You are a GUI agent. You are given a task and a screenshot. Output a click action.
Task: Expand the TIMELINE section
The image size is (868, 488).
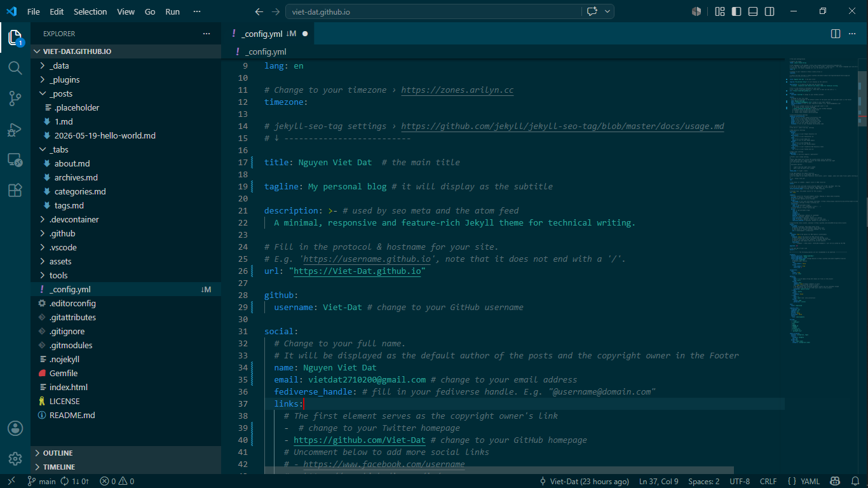pos(126,467)
